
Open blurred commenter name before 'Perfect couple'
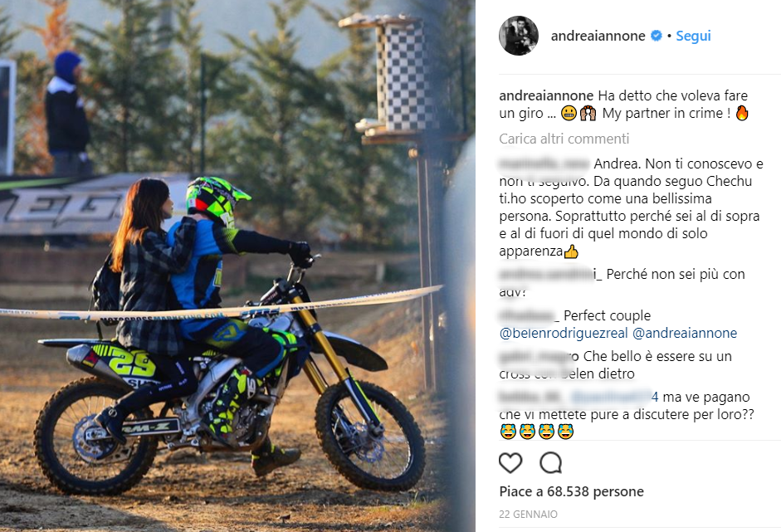coord(530,316)
